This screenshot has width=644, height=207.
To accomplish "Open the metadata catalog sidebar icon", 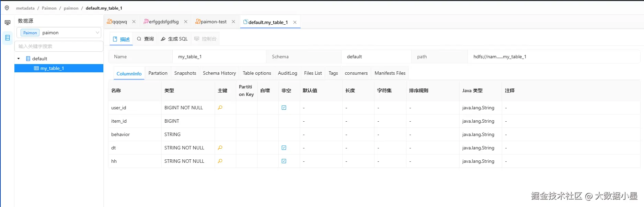I will pos(7,38).
